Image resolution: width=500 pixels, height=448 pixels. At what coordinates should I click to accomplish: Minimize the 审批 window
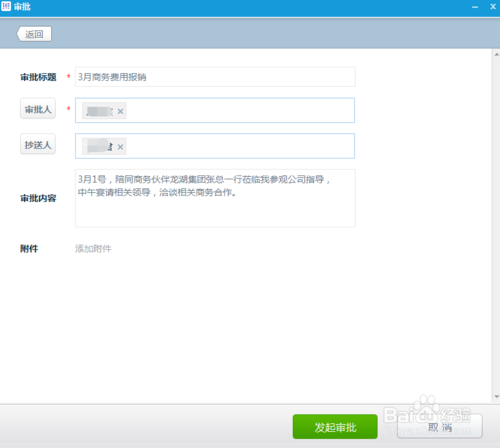[x=475, y=7]
